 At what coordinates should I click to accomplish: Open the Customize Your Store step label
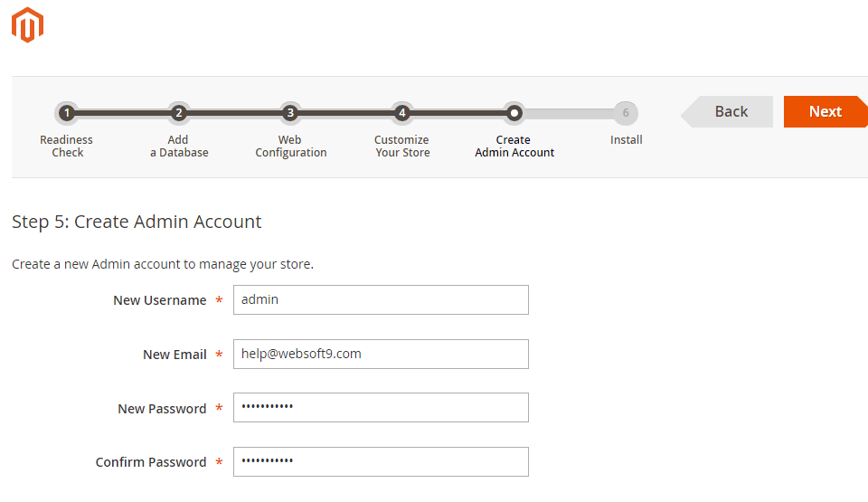click(x=402, y=147)
